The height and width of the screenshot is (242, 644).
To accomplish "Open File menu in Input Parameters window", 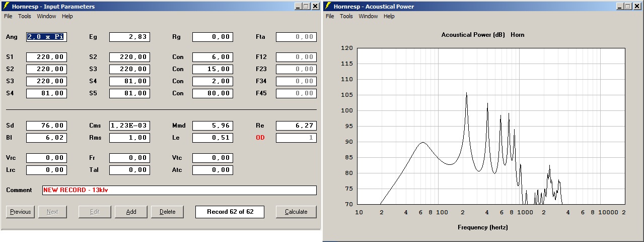I will point(8,16).
